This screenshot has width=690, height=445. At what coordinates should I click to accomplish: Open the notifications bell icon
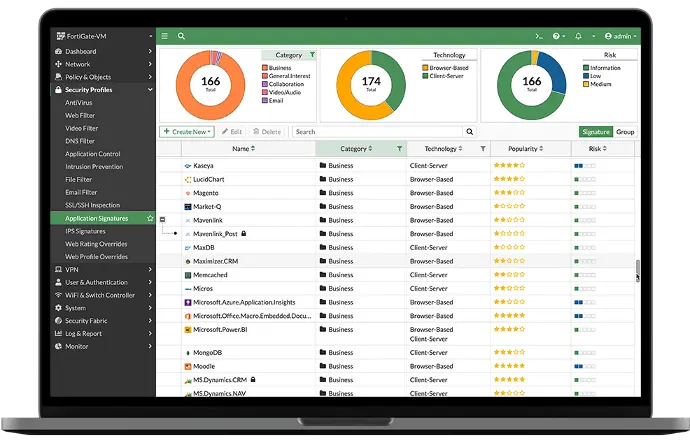(x=578, y=36)
